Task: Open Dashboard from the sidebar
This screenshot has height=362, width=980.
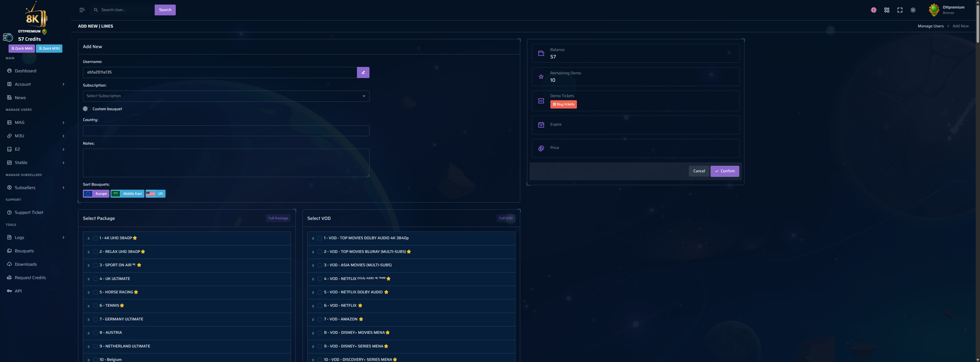Action: coord(25,71)
